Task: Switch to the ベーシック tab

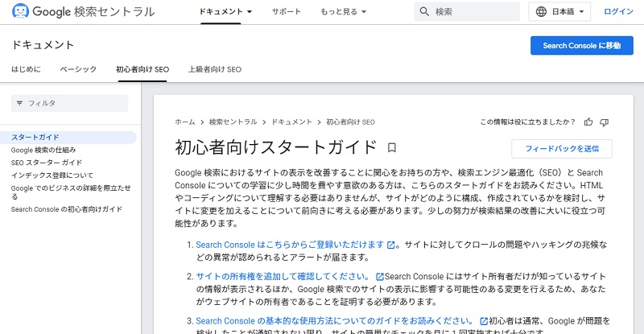Action: [x=78, y=69]
